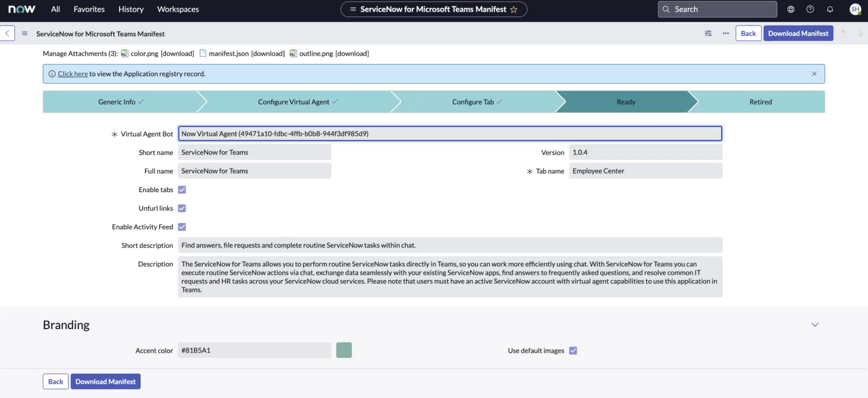Viewport: 868px width, 398px height.
Task: Collapse the Branding section chevron
Action: click(815, 325)
